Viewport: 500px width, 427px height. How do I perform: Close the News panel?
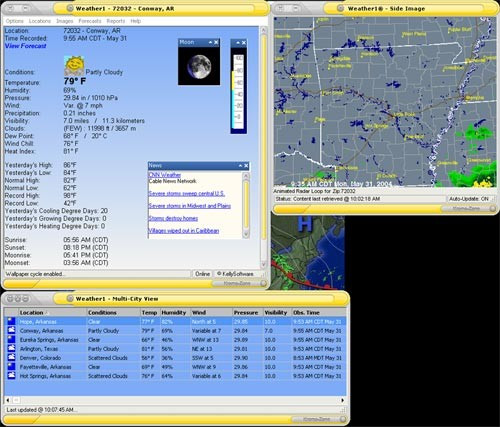[x=246, y=166]
